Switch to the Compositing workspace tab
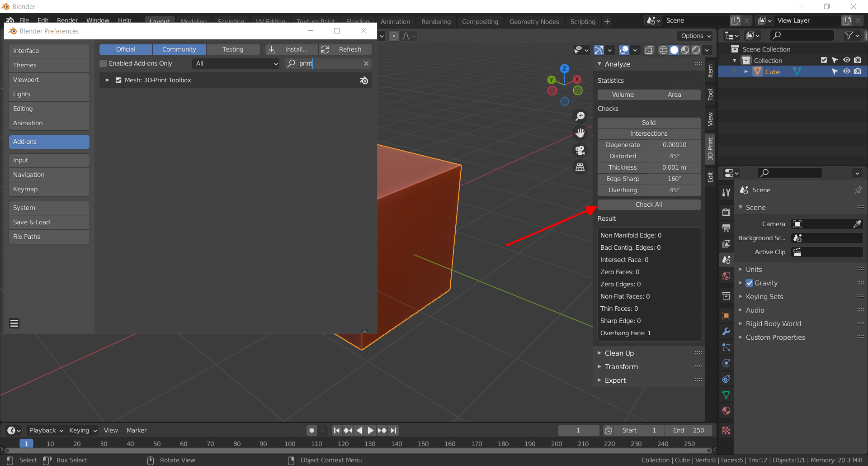The height and width of the screenshot is (466, 868). coord(480,22)
